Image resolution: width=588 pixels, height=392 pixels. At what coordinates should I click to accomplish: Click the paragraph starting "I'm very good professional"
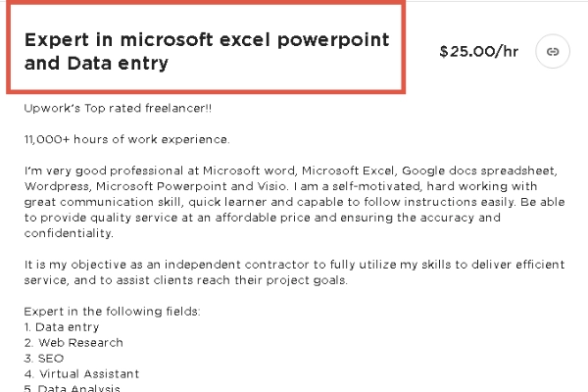pos(294,202)
